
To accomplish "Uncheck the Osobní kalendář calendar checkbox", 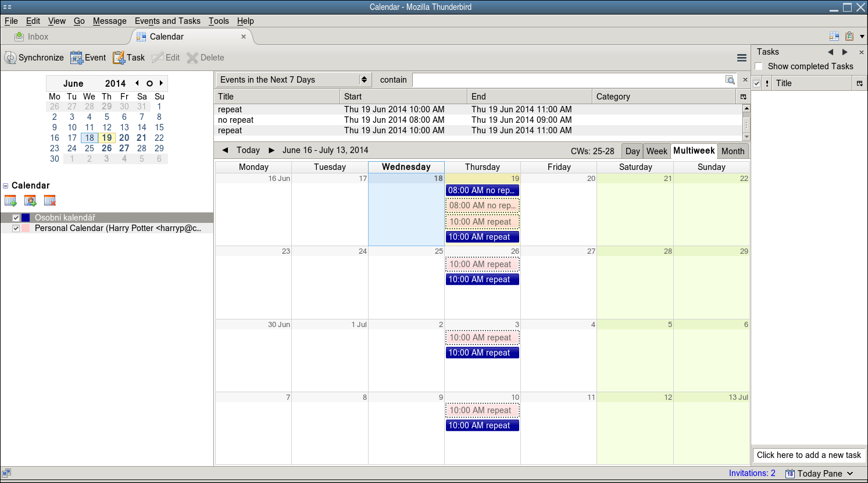I will (16, 218).
